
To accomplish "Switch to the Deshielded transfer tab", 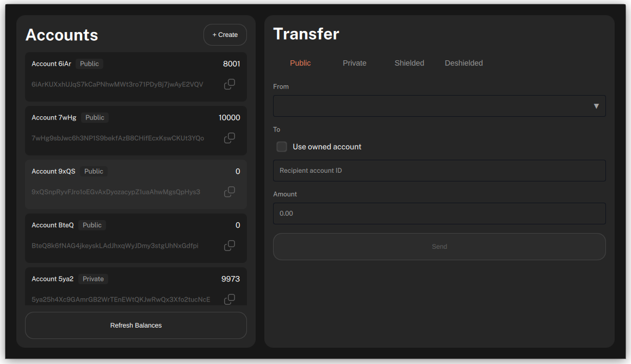I will (x=463, y=63).
